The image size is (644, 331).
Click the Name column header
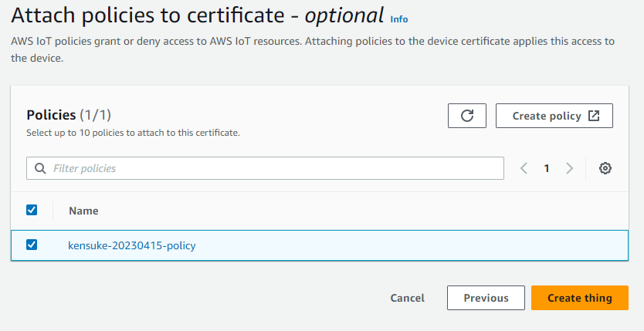point(83,211)
